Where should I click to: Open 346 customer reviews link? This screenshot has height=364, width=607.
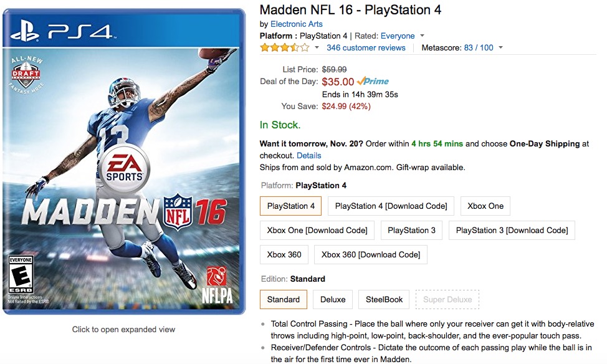(366, 47)
